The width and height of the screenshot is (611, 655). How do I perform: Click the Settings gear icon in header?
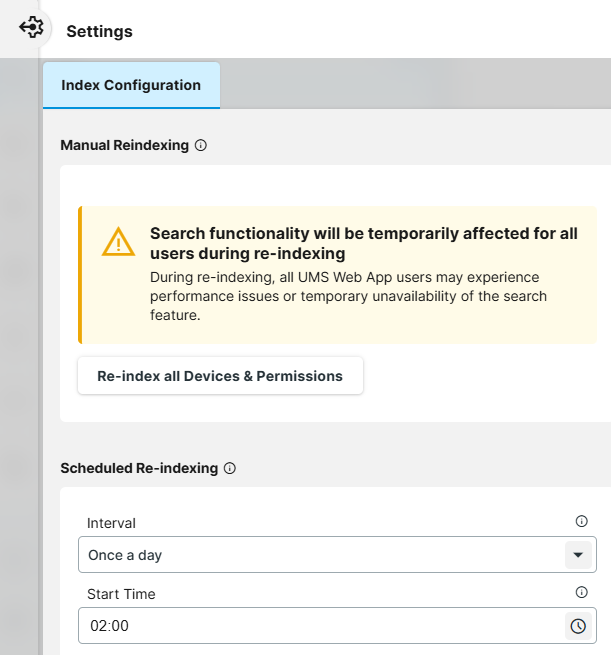31,28
